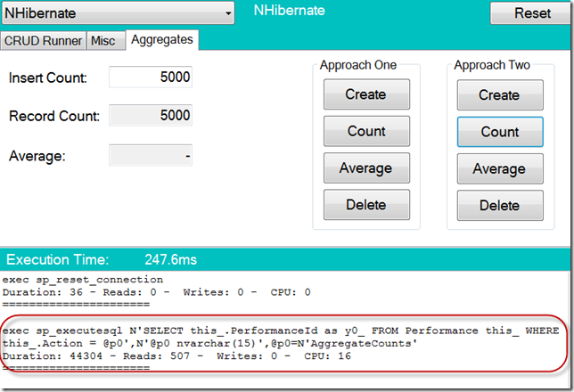
Task: Click the 'Average:' label
Action: tap(37, 156)
